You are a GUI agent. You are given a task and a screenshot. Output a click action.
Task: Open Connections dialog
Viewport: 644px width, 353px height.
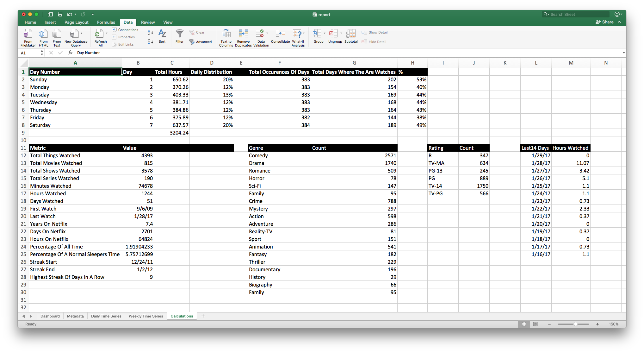(x=125, y=30)
